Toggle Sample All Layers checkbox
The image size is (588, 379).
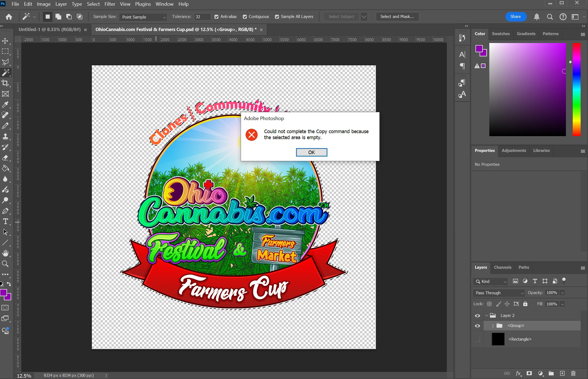[x=277, y=17]
